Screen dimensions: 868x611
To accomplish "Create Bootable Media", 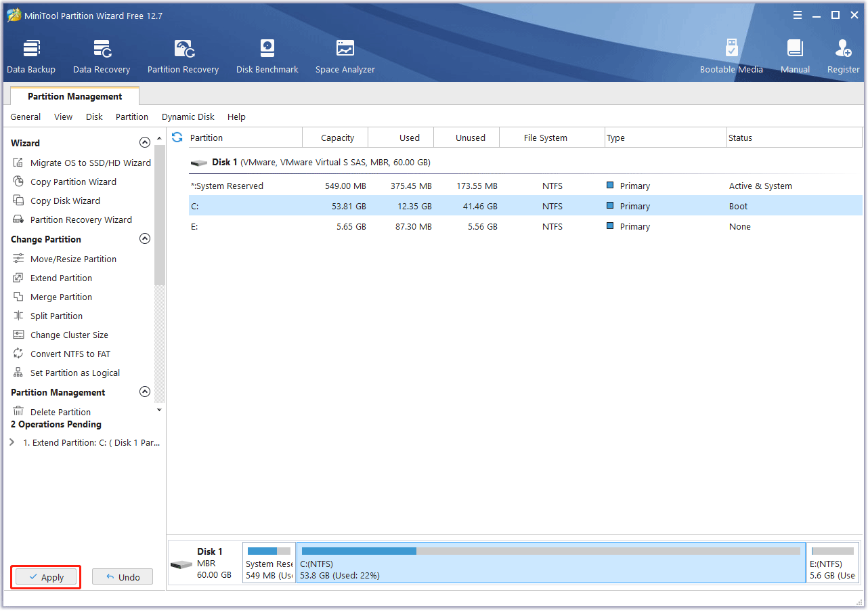I will [x=731, y=57].
